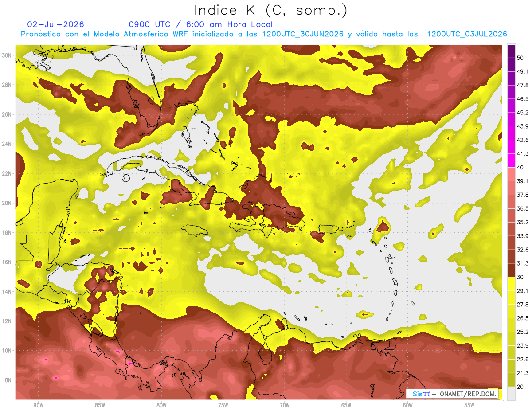
Task: Click the '75W' longitude axis label
Action: [223, 406]
